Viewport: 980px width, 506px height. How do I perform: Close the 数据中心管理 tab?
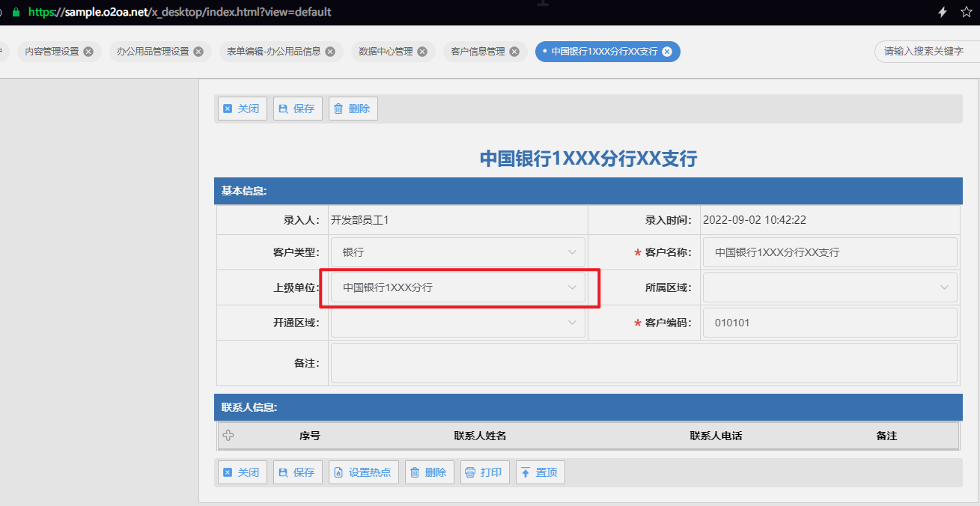(x=422, y=52)
